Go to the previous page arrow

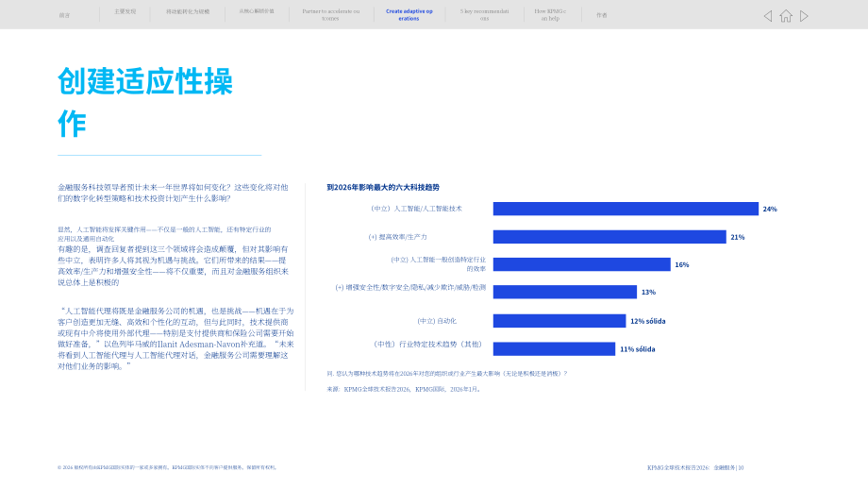(768, 16)
